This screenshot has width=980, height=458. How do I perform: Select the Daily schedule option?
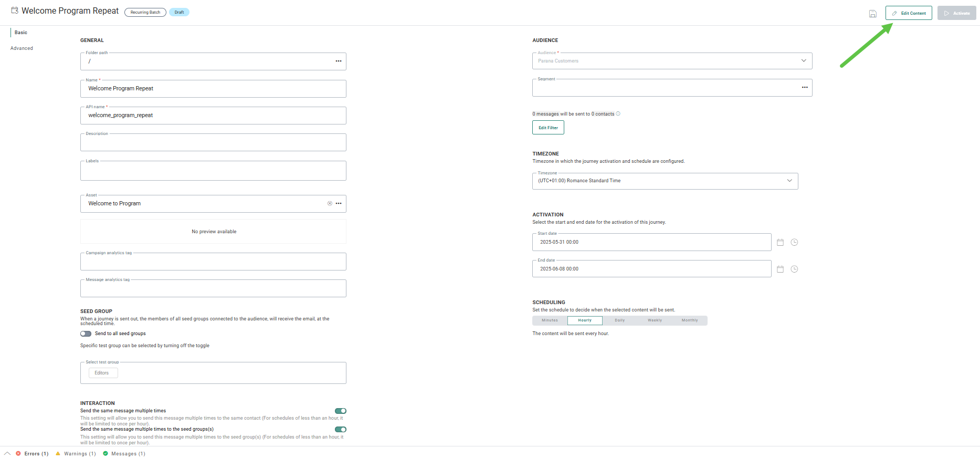pyautogui.click(x=619, y=320)
